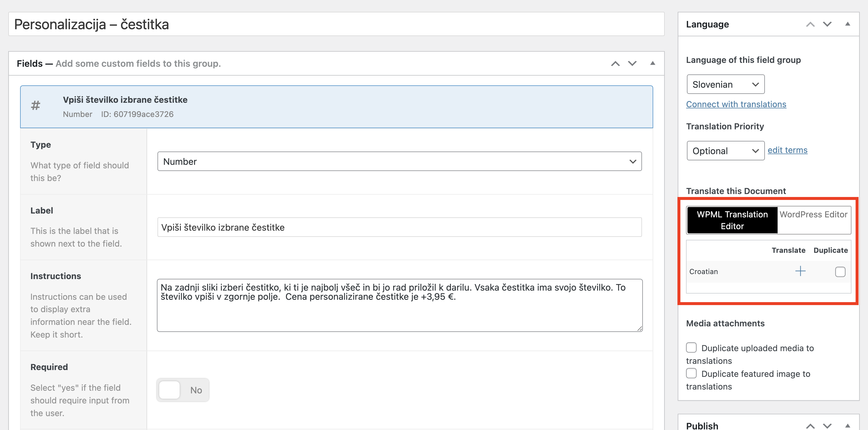The image size is (868, 430).
Task: Click the Media attachments heading
Action: point(725,323)
